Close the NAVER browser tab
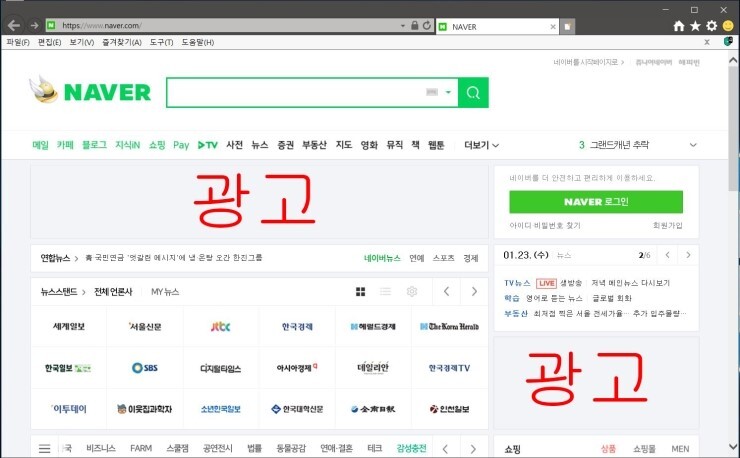 [553, 27]
